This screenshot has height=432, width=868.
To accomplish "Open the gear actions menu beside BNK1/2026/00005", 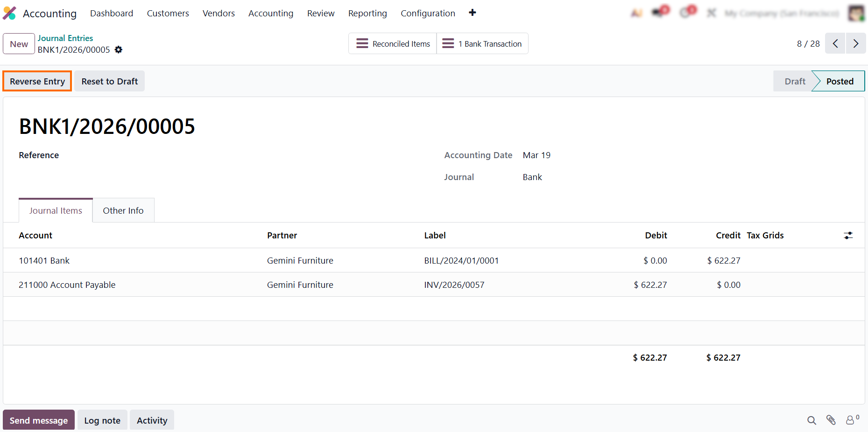I will pos(119,49).
